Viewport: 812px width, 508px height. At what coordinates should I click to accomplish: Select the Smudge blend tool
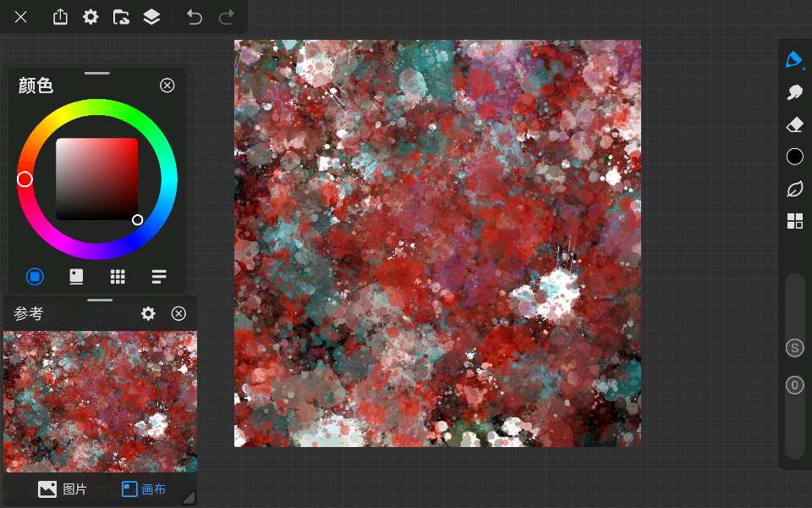tap(794, 92)
